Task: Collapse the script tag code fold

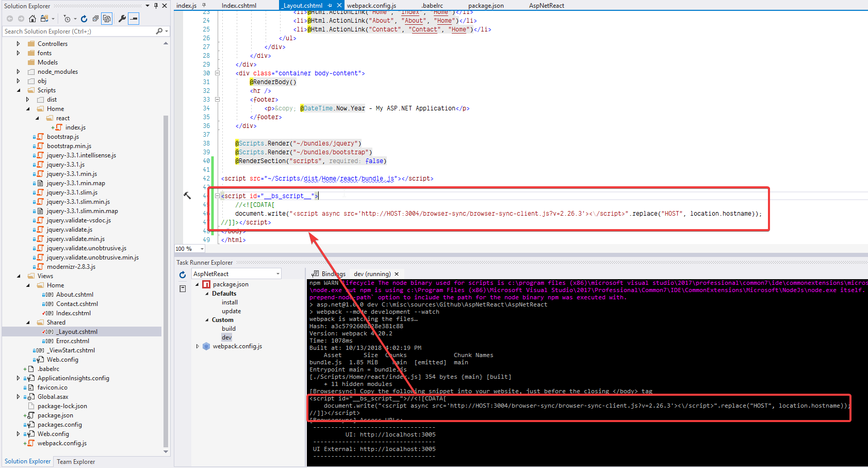Action: 217,196
